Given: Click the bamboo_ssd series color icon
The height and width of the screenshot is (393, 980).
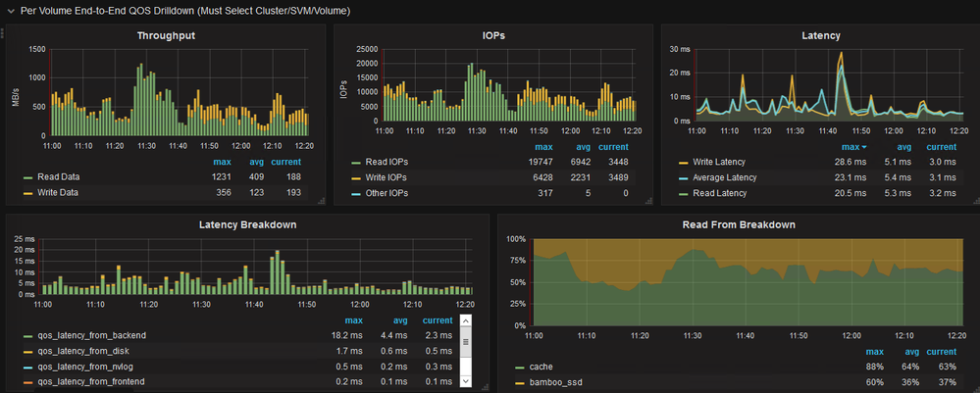Looking at the screenshot, I should 519,382.
